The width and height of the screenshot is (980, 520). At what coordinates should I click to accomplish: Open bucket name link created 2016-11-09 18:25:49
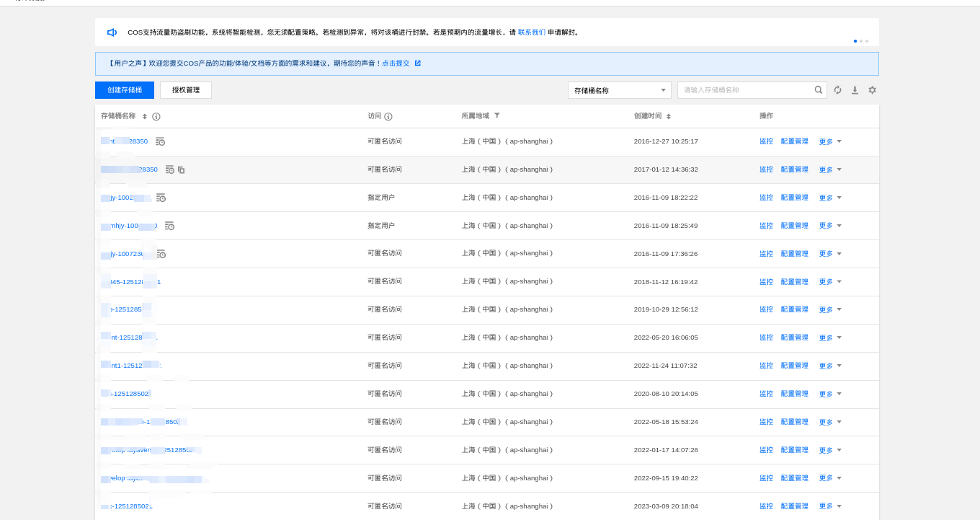click(x=129, y=226)
